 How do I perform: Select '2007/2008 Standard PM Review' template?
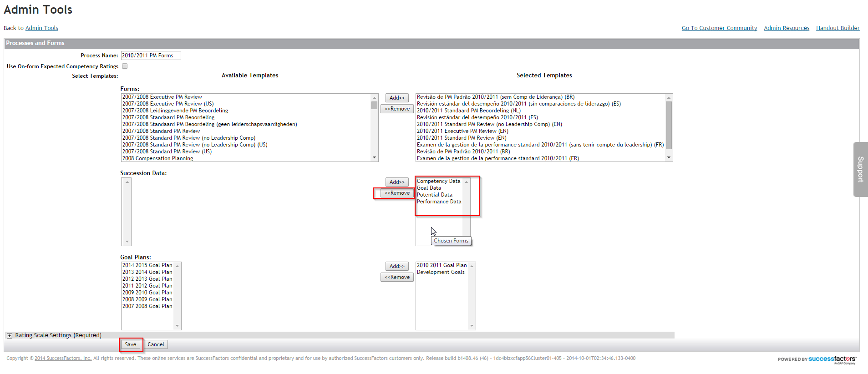[x=246, y=131]
